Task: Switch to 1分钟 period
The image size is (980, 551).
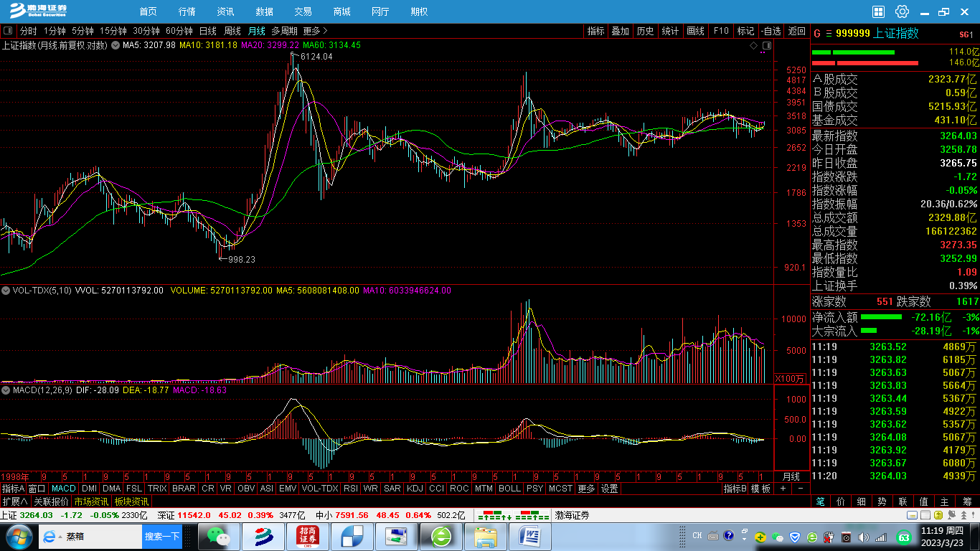Action: 55,31
